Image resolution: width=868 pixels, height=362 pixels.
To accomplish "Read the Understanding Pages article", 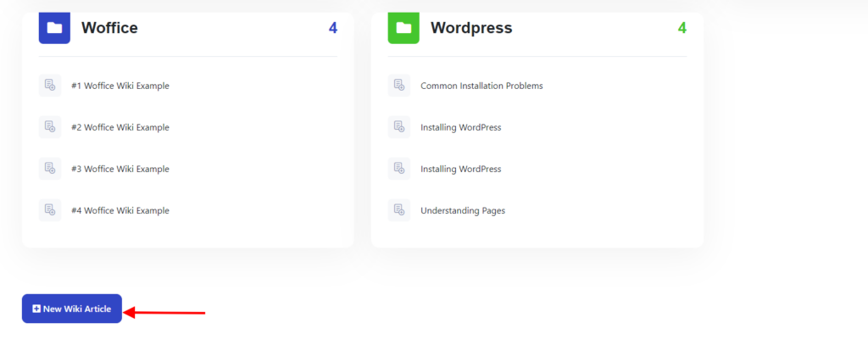I will pyautogui.click(x=463, y=210).
